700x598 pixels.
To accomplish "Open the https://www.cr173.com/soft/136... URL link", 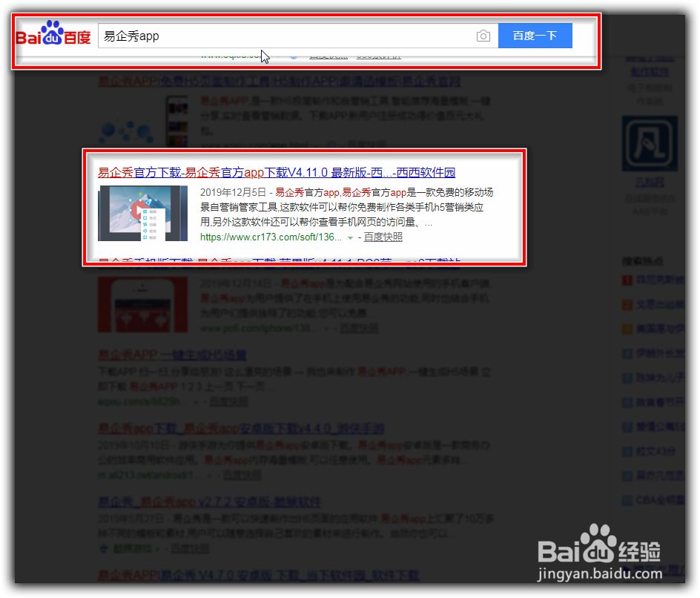I will [271, 237].
